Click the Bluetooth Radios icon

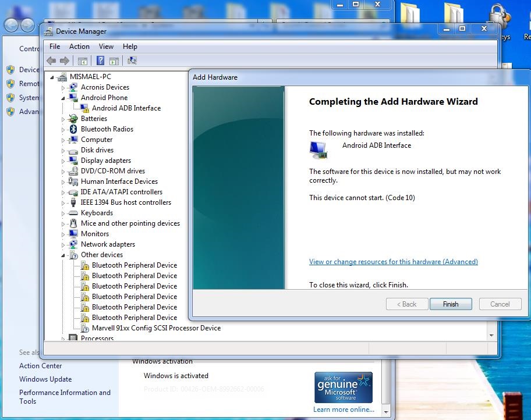pyautogui.click(x=73, y=129)
